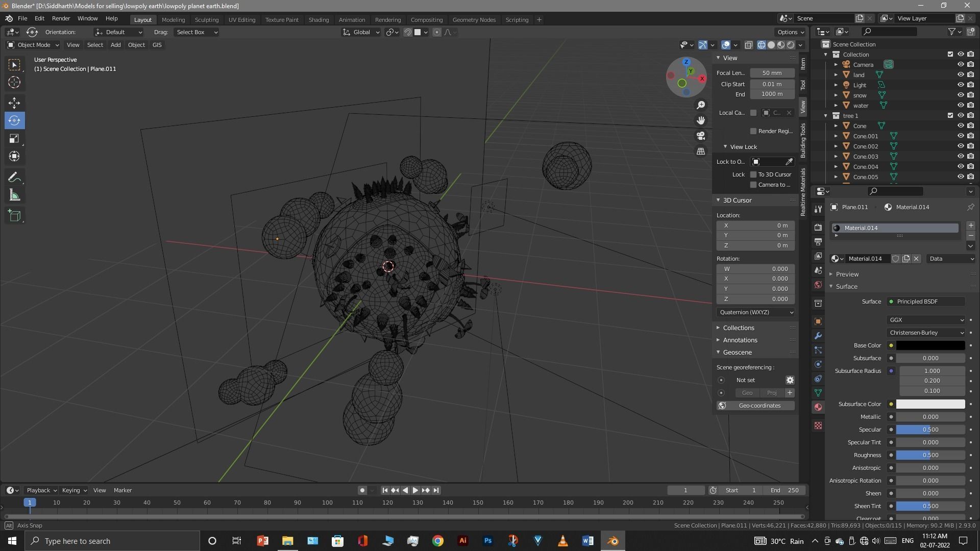The height and width of the screenshot is (551, 980).
Task: Open the GIS viewport menu
Action: (157, 45)
